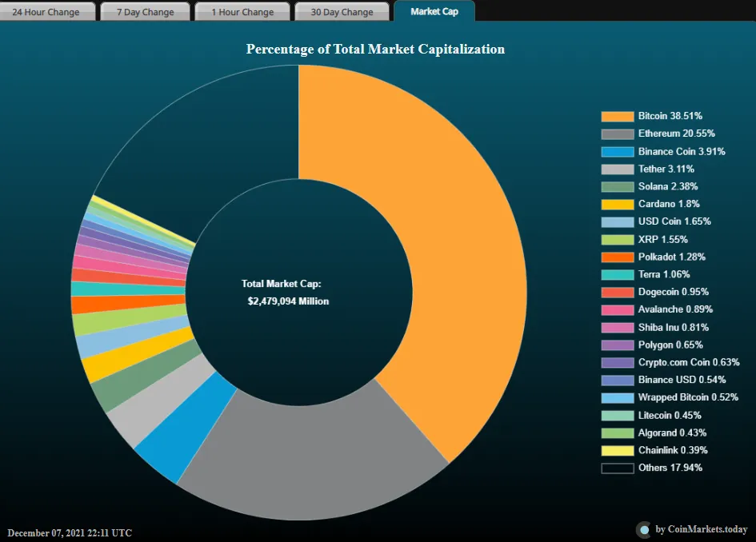Click the Algorand legend swatch
Image resolution: width=756 pixels, height=542 pixels.
pyautogui.click(x=617, y=433)
